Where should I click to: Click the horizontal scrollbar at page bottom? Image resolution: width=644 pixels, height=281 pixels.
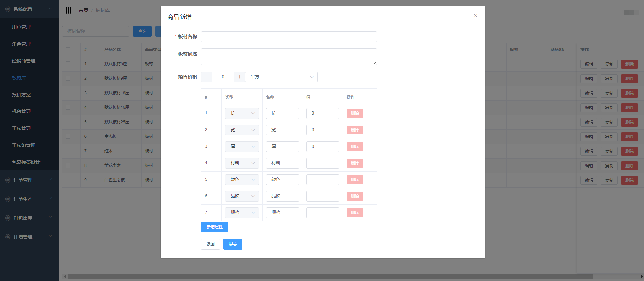(x=330, y=276)
